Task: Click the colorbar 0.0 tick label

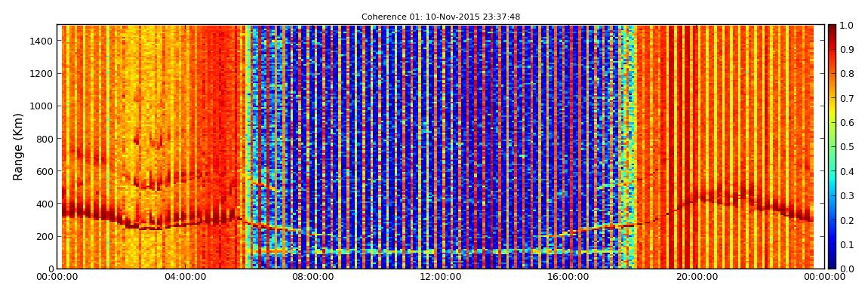Action: click(848, 269)
